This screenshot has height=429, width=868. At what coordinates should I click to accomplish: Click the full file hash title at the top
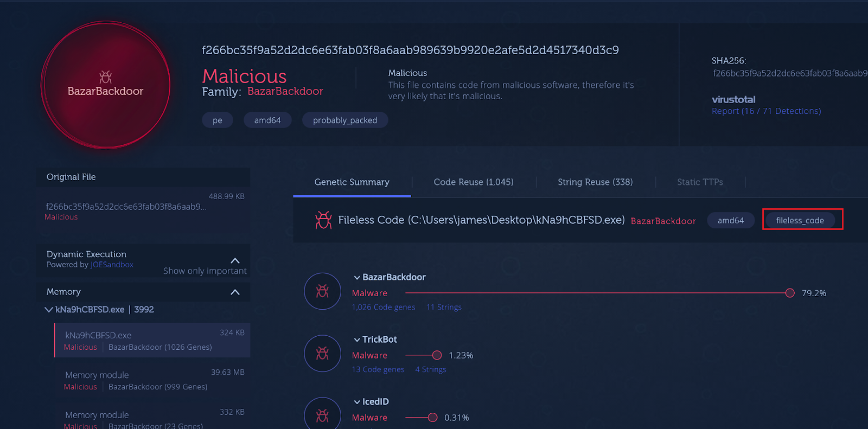(410, 50)
